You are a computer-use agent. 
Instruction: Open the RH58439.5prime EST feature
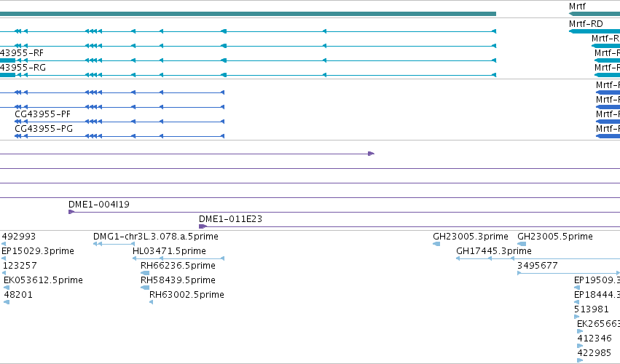[x=178, y=280]
